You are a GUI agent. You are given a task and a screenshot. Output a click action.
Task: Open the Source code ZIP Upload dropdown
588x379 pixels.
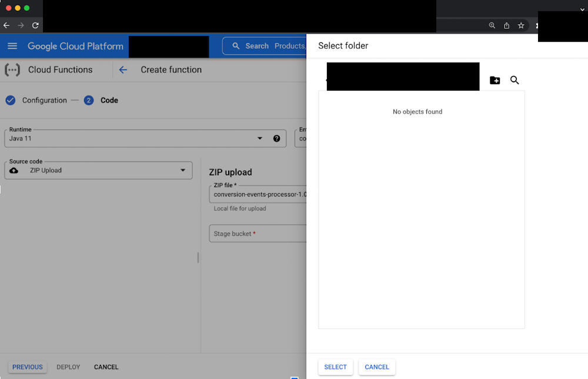pyautogui.click(x=183, y=170)
